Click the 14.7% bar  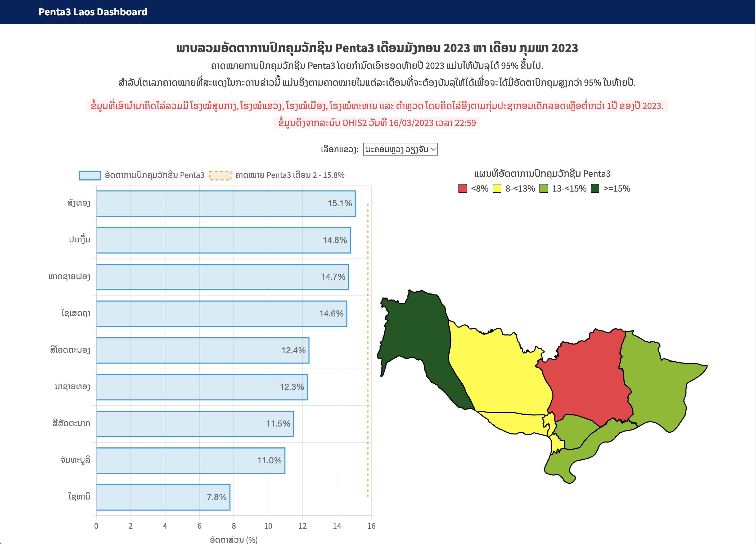(x=222, y=277)
